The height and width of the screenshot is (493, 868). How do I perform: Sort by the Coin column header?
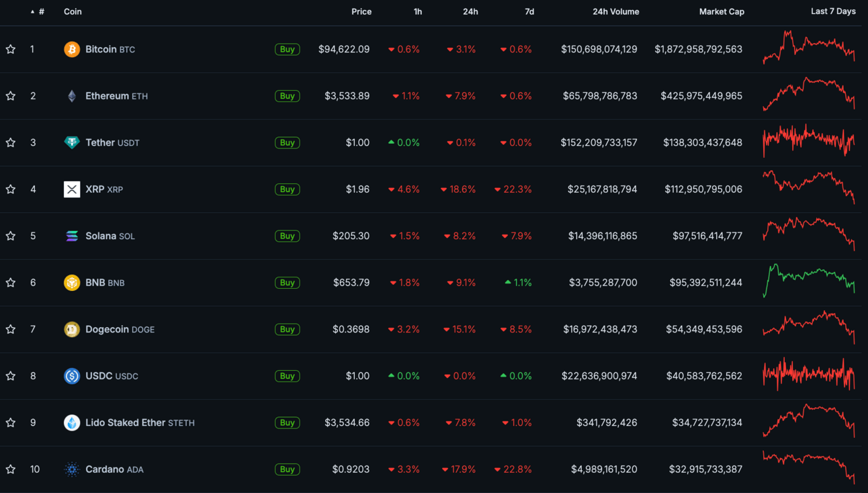tap(73, 11)
